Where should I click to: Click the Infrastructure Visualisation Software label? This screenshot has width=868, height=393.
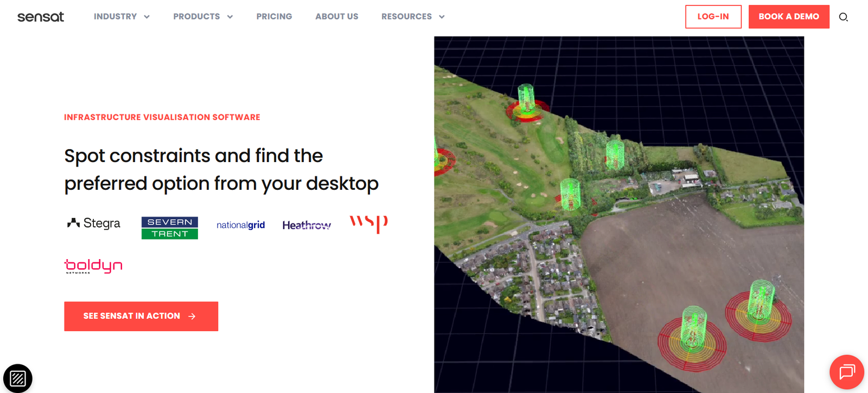point(162,117)
